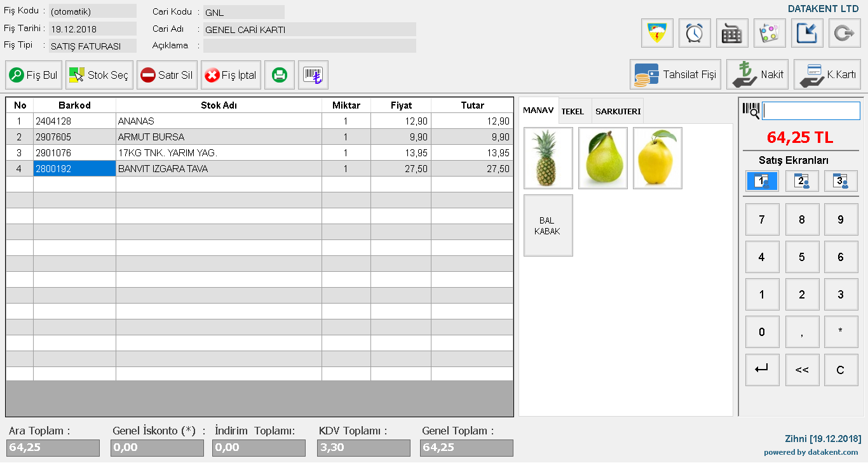
Task: Open the powered by datakent.com link
Action: click(x=811, y=452)
